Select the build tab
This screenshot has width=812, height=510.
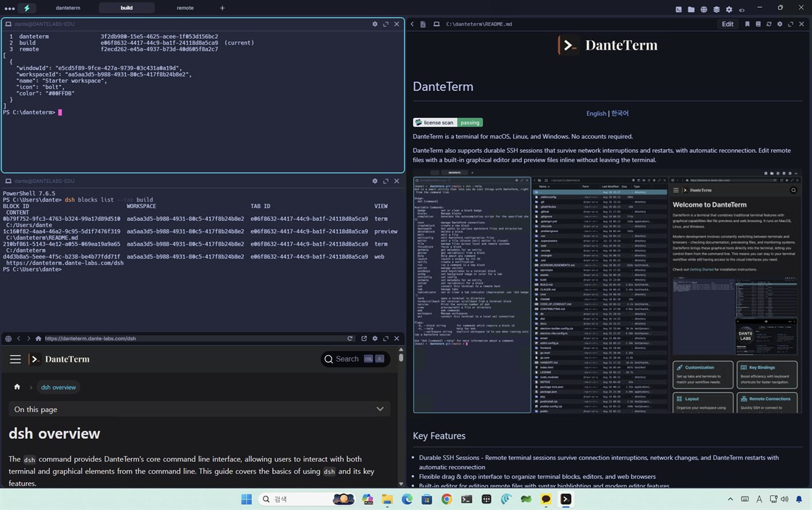coord(126,8)
